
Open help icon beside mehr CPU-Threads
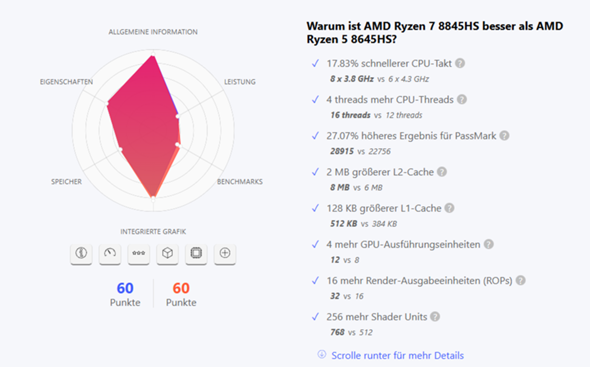coord(462,99)
